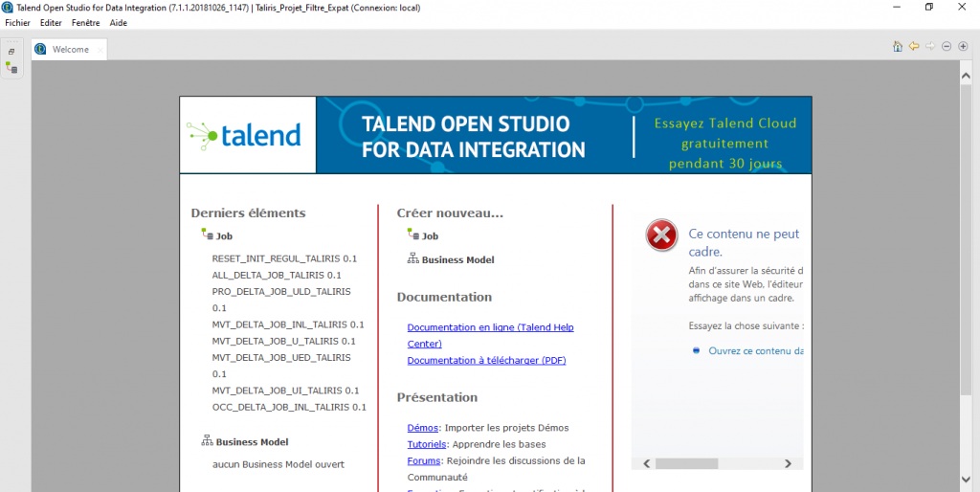Click Essayez Talend Cloud gratuitement banner

coord(725,144)
